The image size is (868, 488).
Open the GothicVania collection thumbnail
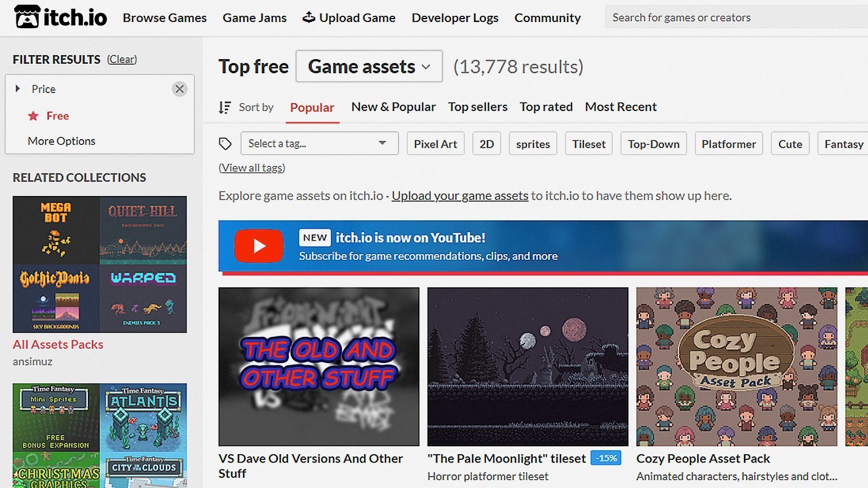coord(56,299)
